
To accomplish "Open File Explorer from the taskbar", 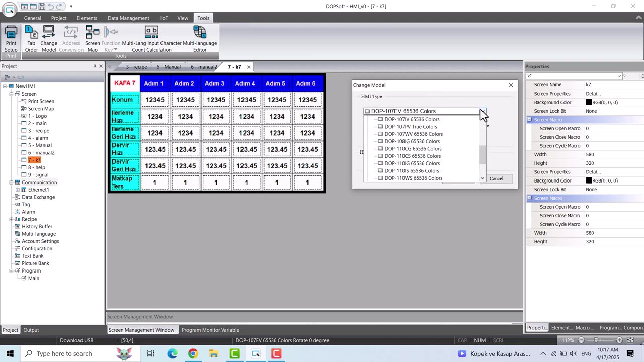I will 214,354.
